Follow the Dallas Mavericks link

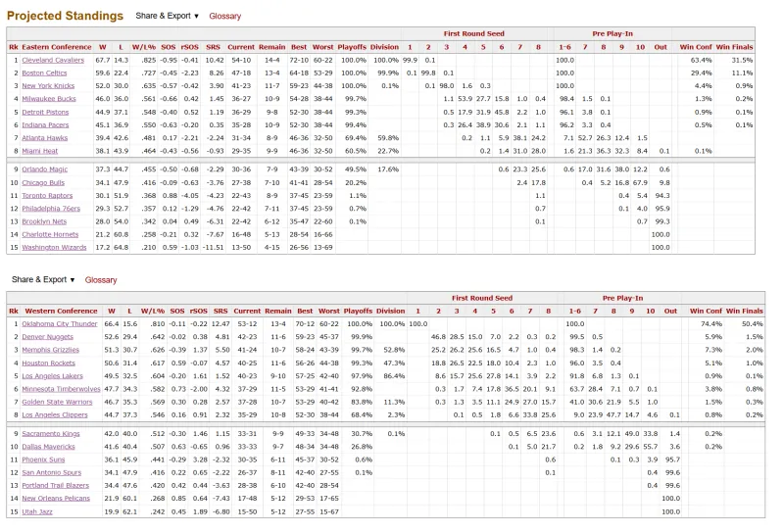tap(48, 447)
